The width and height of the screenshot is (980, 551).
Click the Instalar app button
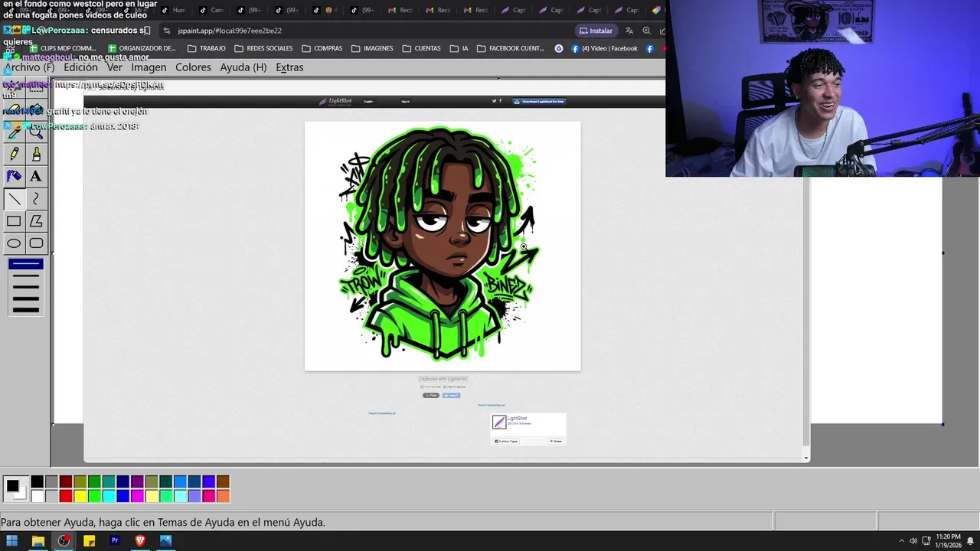tap(596, 31)
